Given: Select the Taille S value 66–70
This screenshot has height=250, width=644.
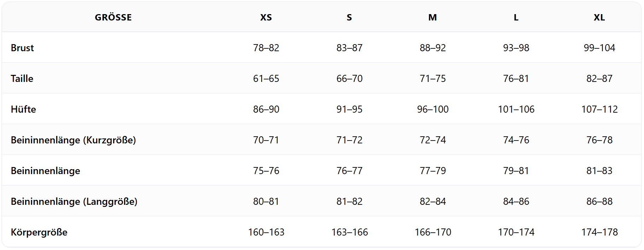Looking at the screenshot, I should tap(349, 78).
